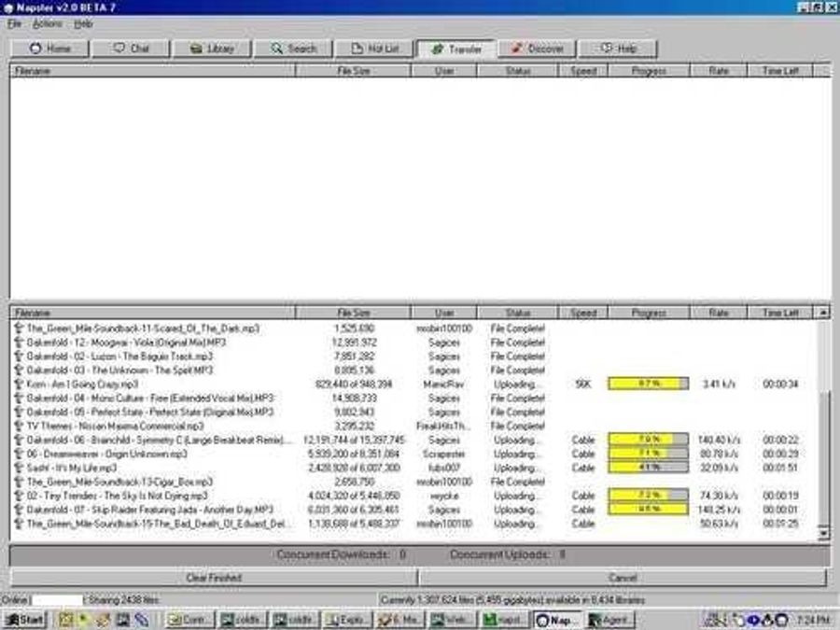Click upload icon for Oakenfold - 05 - Perfect State row

click(x=19, y=412)
